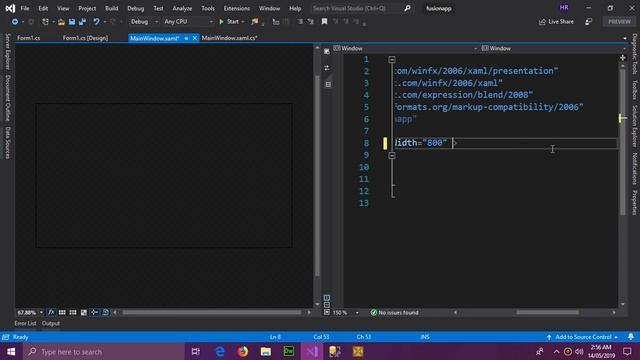Collapse the XAML node at line 9
Screen dimensions: 640x360
(x=392, y=156)
